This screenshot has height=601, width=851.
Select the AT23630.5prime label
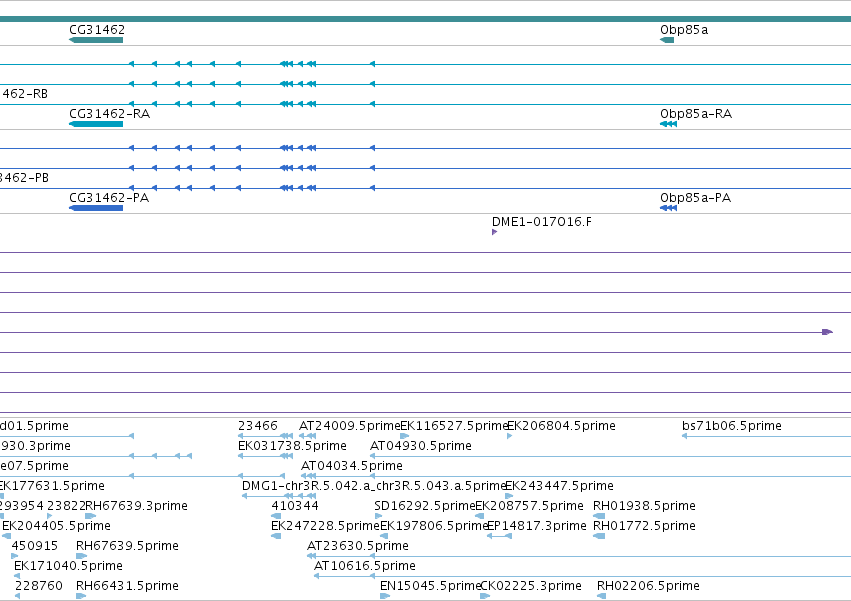coord(358,546)
